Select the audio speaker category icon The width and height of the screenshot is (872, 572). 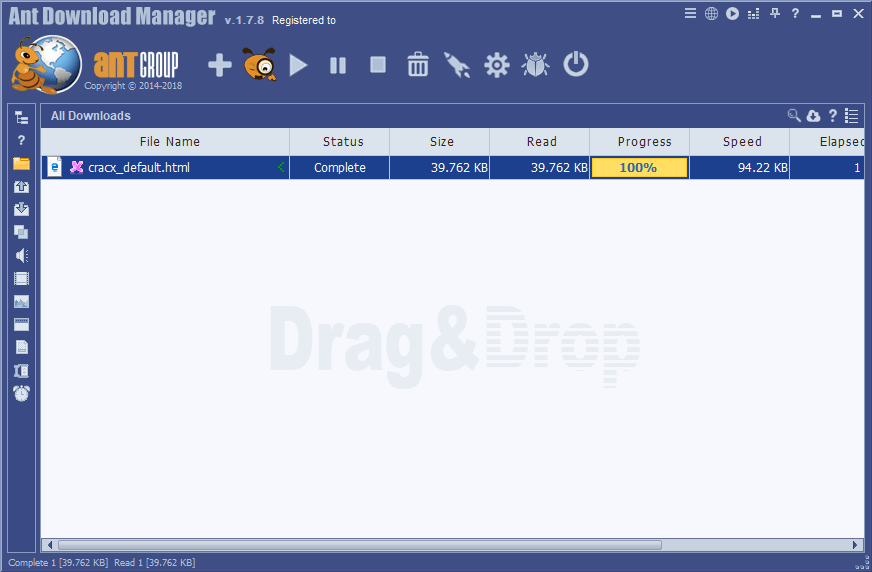[22, 255]
